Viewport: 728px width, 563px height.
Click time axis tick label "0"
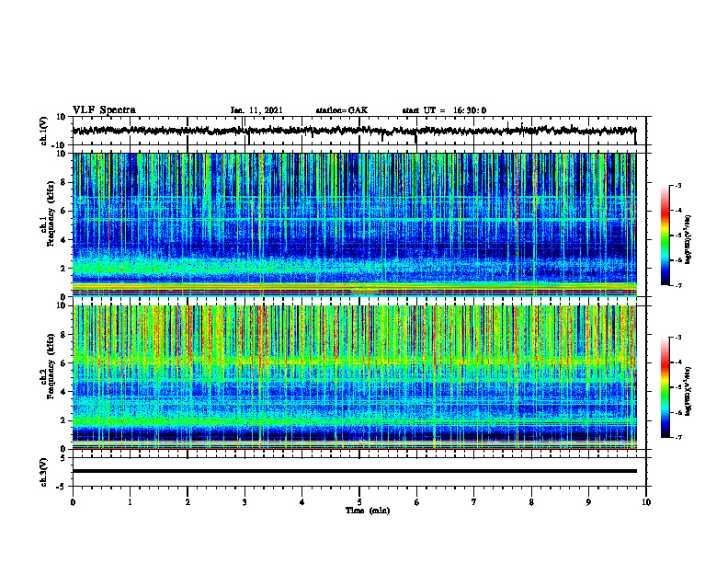(73, 502)
